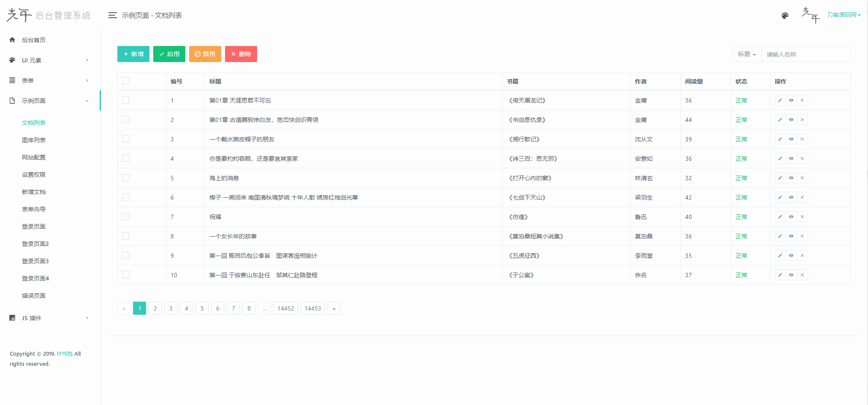
Task: Open 图库列表 in the sidebar
Action: tap(34, 140)
